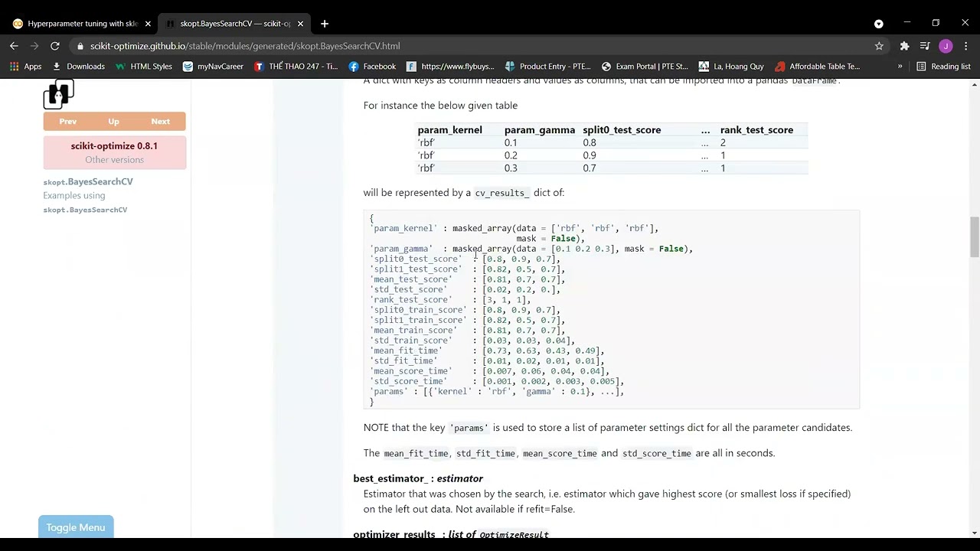Go to the Prev documentation page
The width and height of the screenshot is (980, 551).
click(x=67, y=122)
